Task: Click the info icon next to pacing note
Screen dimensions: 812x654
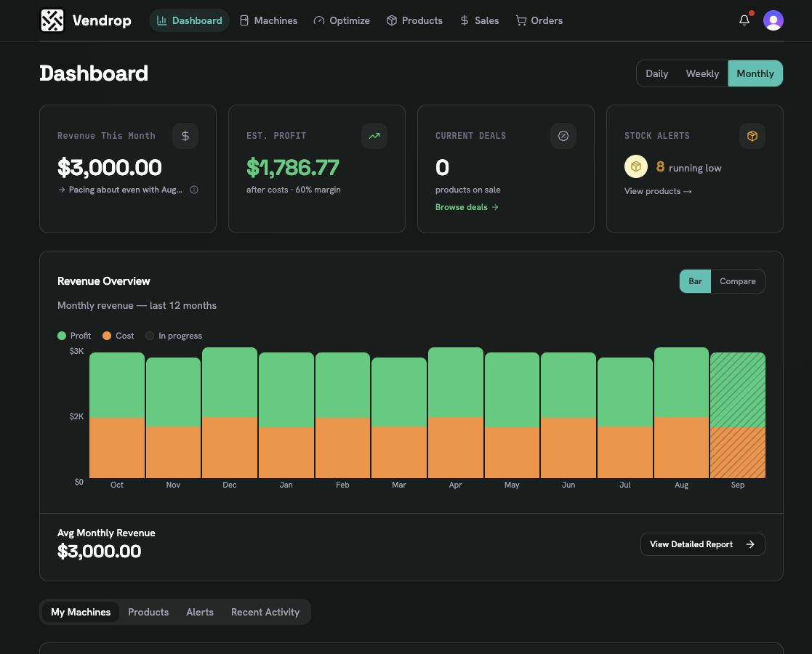Action: click(x=194, y=190)
